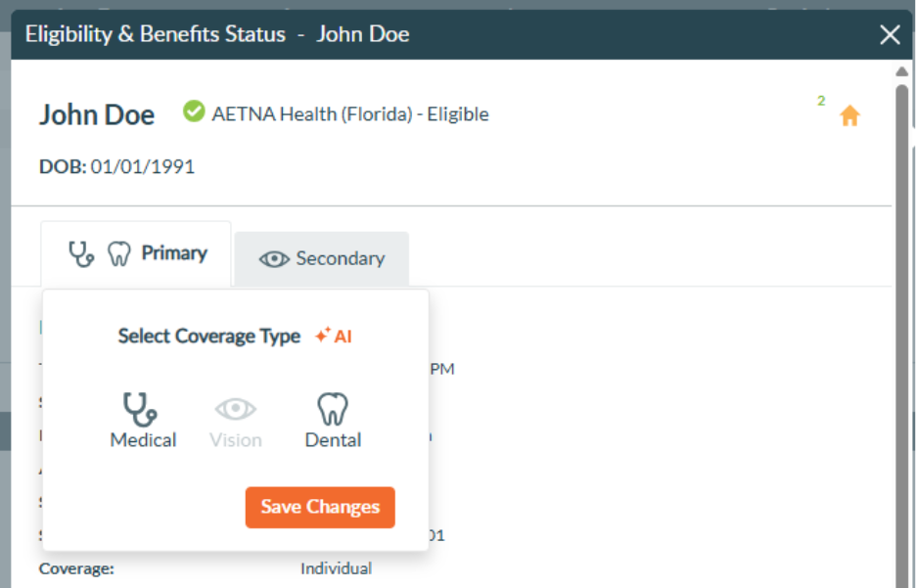Image resolution: width=916 pixels, height=588 pixels.
Task: Click the green number 2 badge
Action: pyautogui.click(x=821, y=101)
